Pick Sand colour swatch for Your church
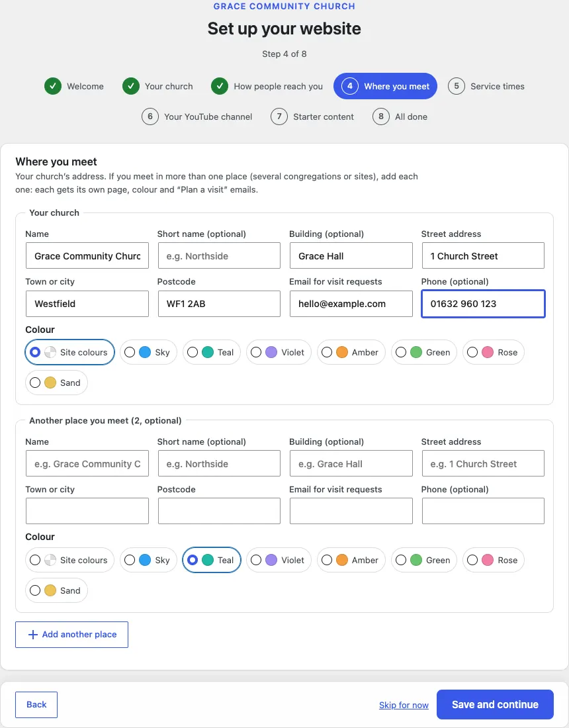Viewport: 569px width, 728px height. [x=50, y=383]
